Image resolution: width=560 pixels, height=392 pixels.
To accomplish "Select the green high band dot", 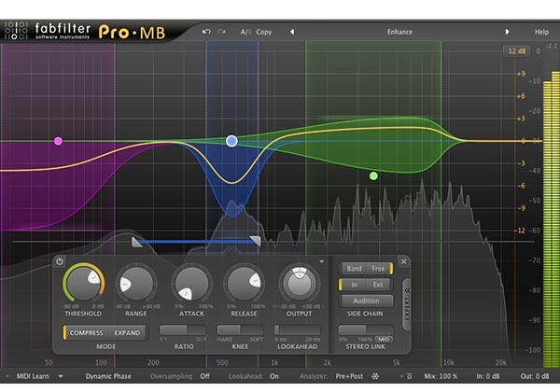I will pos(373,176).
